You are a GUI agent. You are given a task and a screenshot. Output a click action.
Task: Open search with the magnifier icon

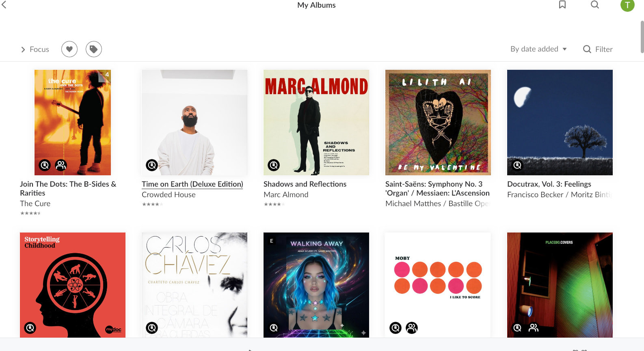tap(595, 5)
